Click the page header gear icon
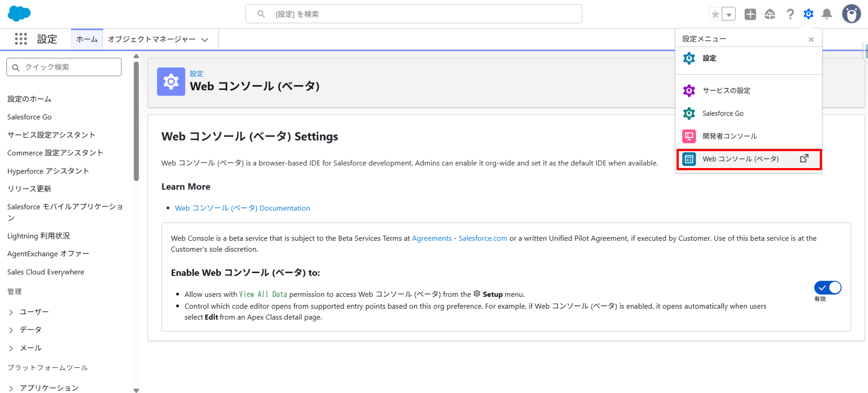Viewport: 868px width, 393px height. (171, 82)
